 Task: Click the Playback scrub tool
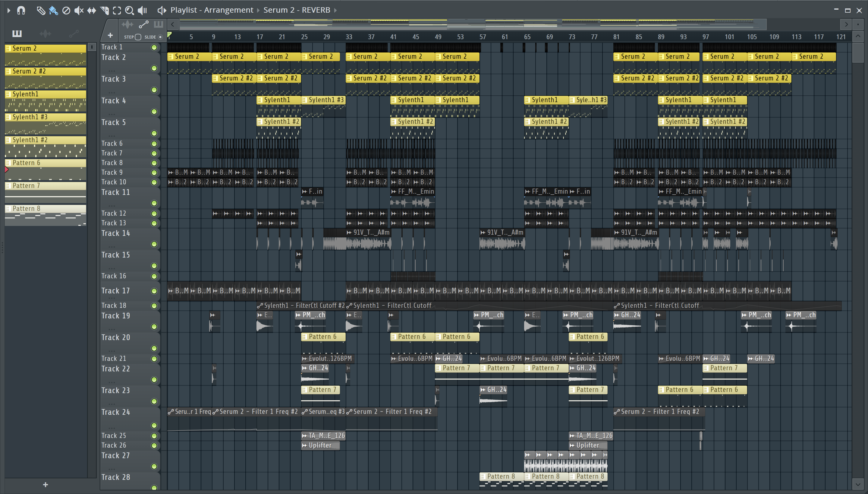[x=142, y=11]
